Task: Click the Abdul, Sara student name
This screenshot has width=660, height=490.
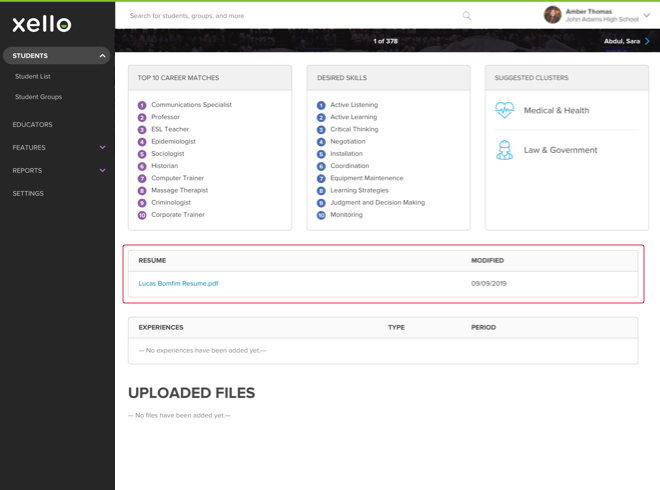Action: [x=621, y=41]
